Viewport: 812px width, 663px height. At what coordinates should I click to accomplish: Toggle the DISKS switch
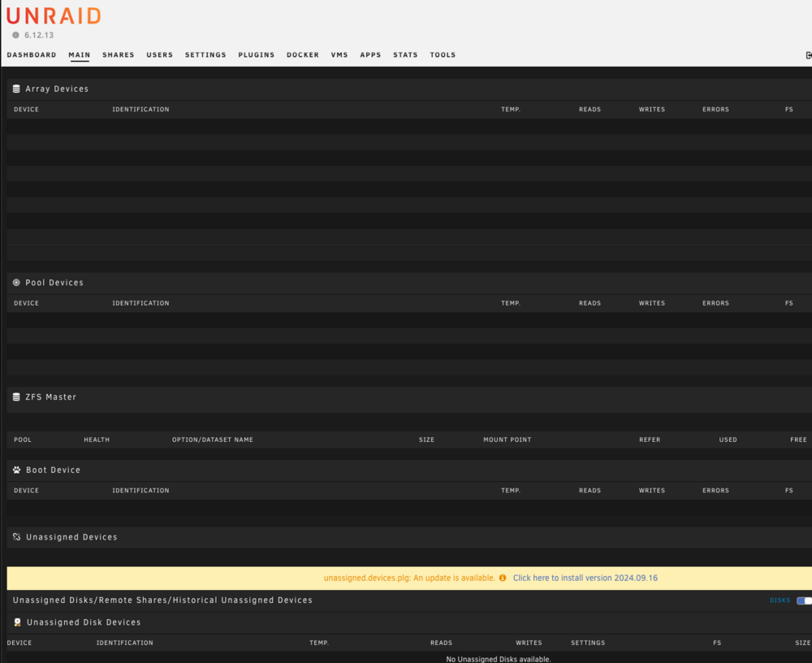click(804, 600)
